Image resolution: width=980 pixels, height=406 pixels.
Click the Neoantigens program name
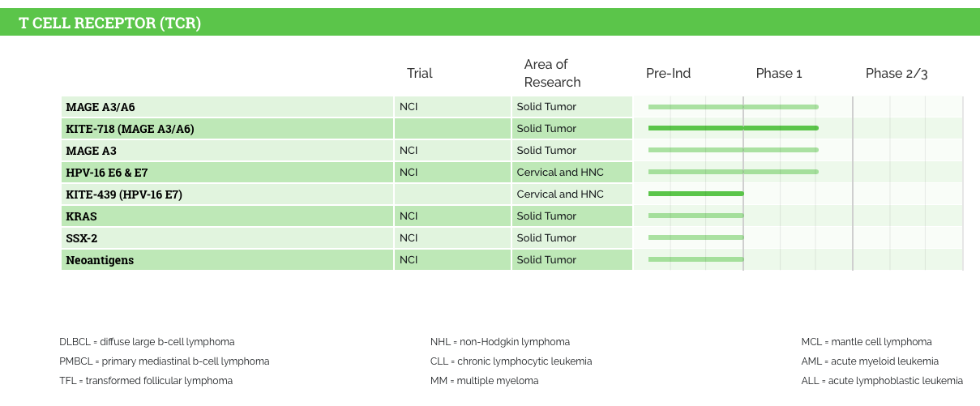click(x=100, y=260)
